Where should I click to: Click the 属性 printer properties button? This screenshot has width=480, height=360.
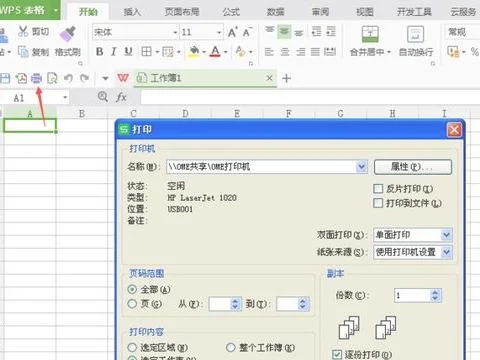[413, 167]
